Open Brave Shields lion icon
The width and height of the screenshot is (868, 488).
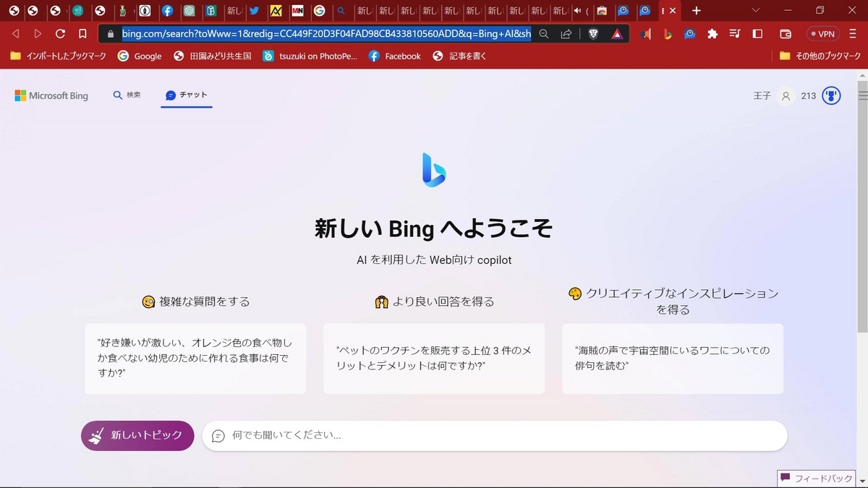point(593,34)
